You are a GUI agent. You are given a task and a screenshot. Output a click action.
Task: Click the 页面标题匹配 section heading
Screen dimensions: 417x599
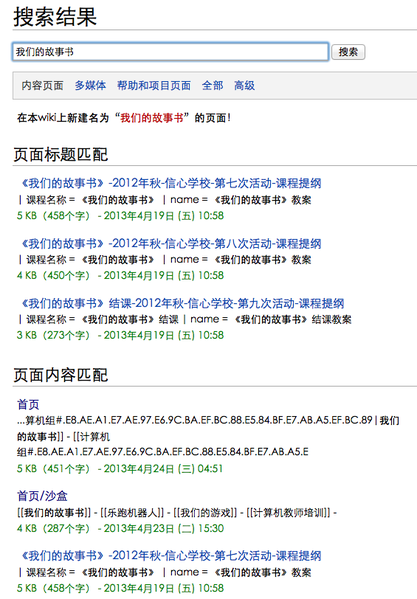61,155
